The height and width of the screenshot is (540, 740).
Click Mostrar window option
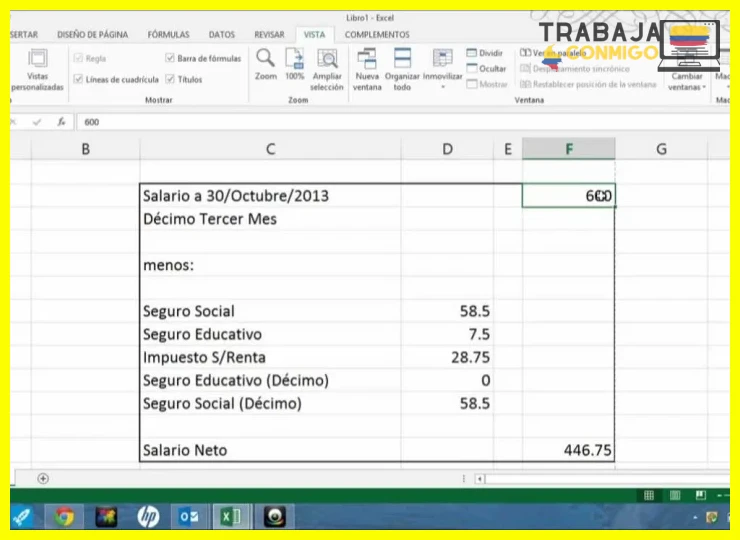pos(487,84)
